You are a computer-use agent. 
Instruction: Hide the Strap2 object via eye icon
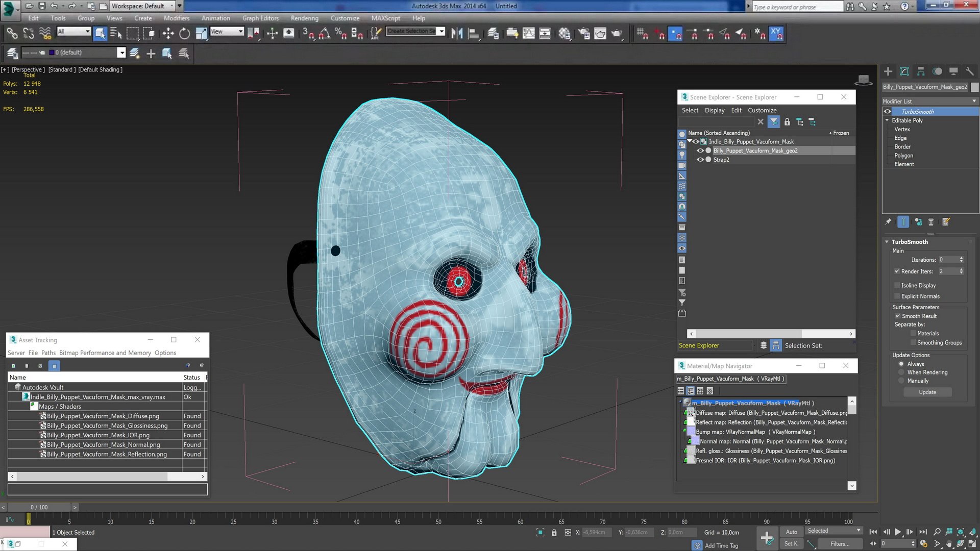pyautogui.click(x=700, y=160)
